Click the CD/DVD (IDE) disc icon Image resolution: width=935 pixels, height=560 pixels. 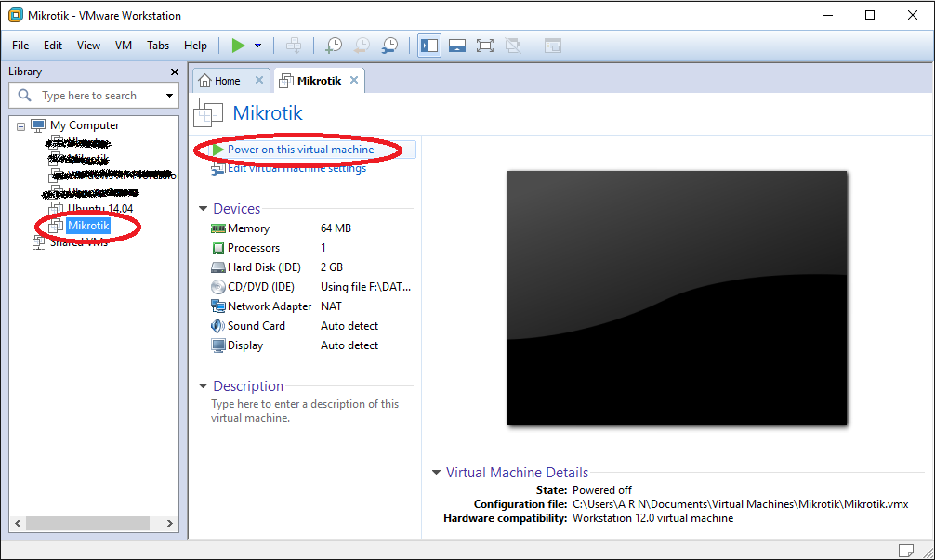[218, 287]
